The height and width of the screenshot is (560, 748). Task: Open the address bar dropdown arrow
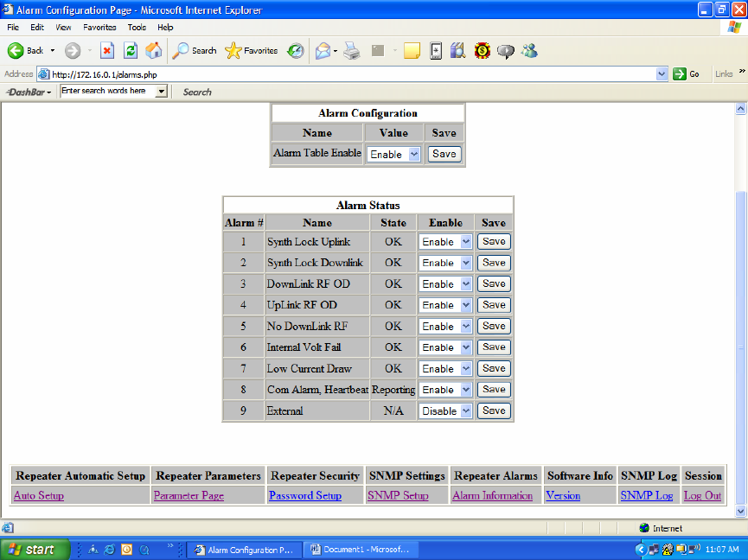pos(662,73)
